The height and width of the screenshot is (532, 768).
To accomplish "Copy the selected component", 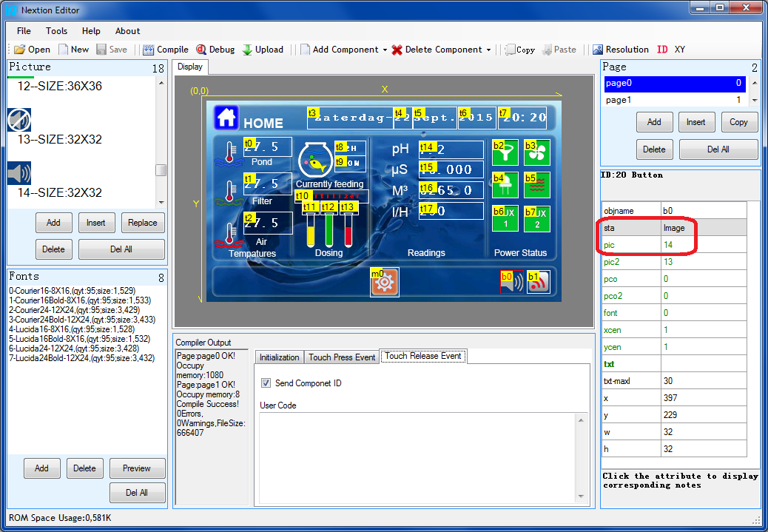I will tap(519, 50).
